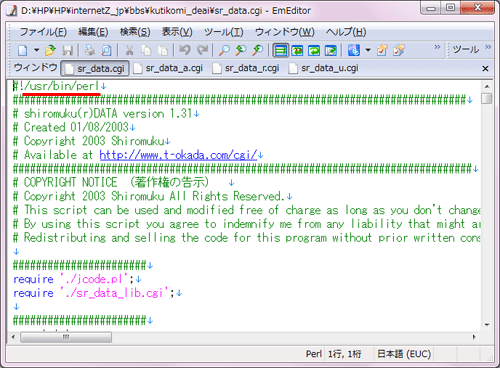Click the EmEditor title bar app icon
The width and height of the screenshot is (500, 368).
click(12, 11)
